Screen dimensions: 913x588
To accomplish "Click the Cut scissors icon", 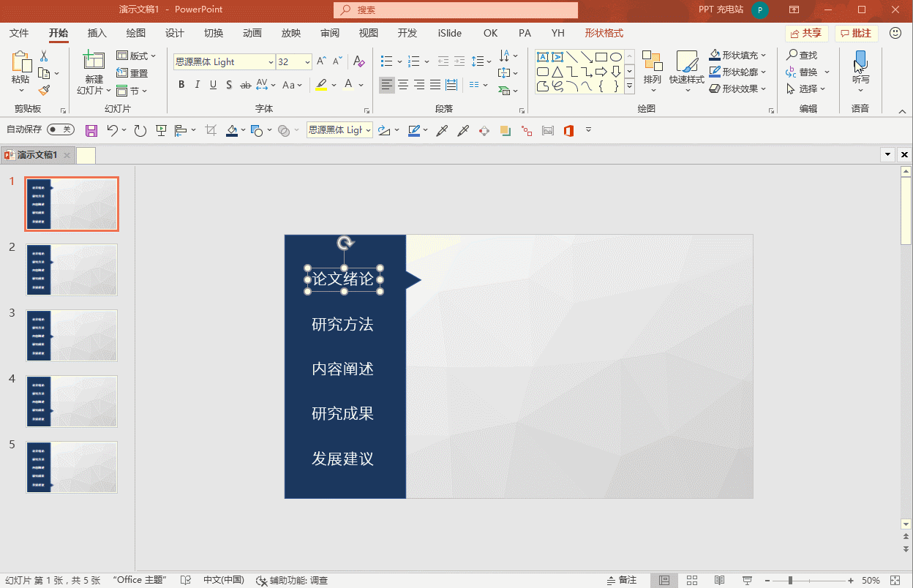I will click(x=44, y=56).
